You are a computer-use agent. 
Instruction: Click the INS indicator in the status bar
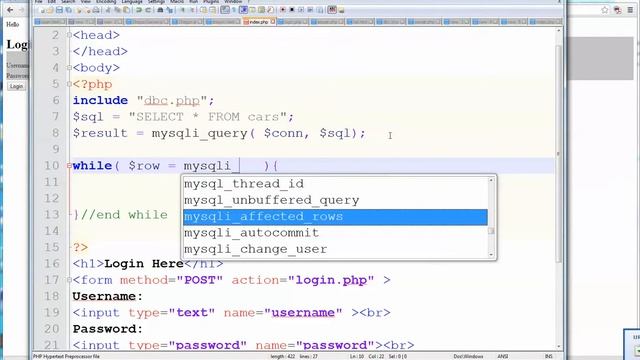click(x=549, y=356)
